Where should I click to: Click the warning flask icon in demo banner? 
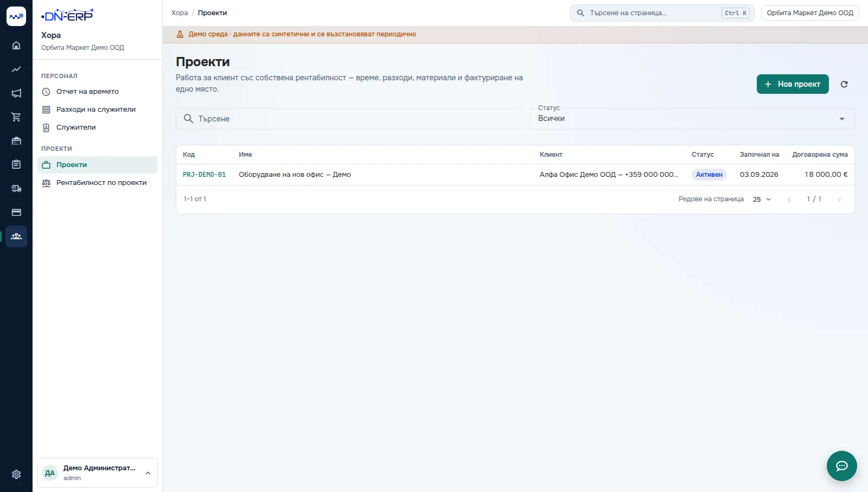pyautogui.click(x=180, y=34)
